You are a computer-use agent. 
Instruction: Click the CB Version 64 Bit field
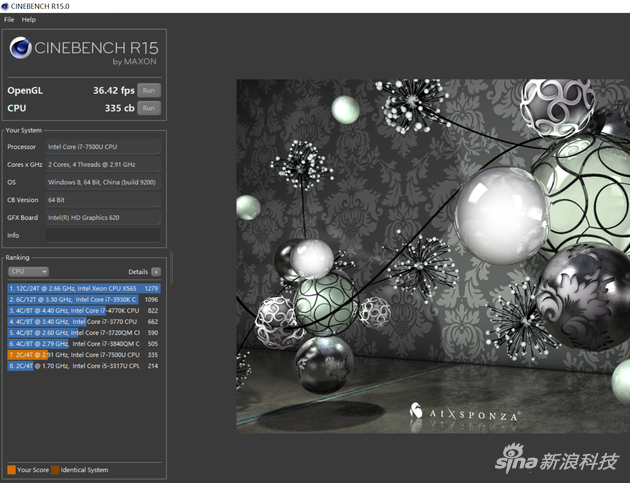[x=103, y=200]
